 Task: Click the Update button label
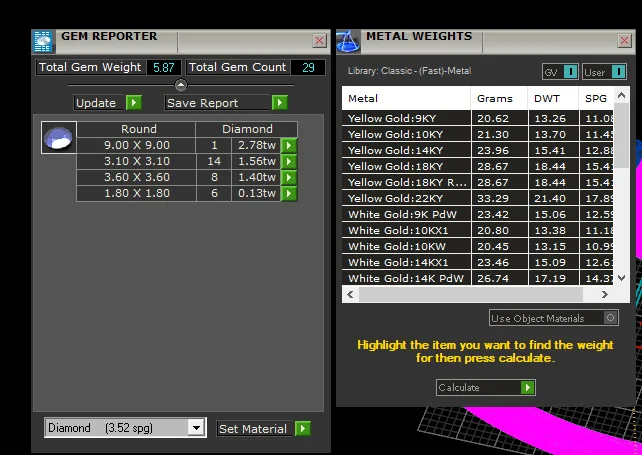96,103
